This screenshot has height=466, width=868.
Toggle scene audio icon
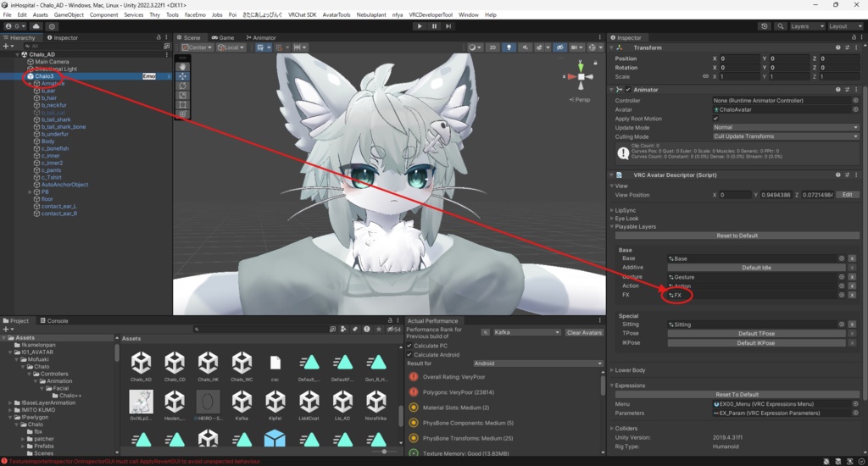[524, 47]
